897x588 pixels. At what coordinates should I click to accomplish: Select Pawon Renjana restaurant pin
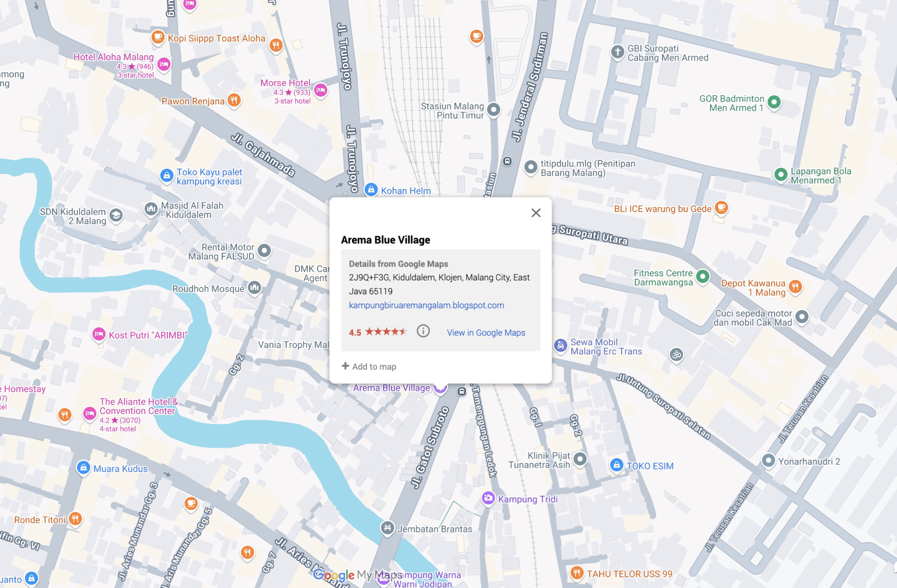pyautogui.click(x=234, y=100)
